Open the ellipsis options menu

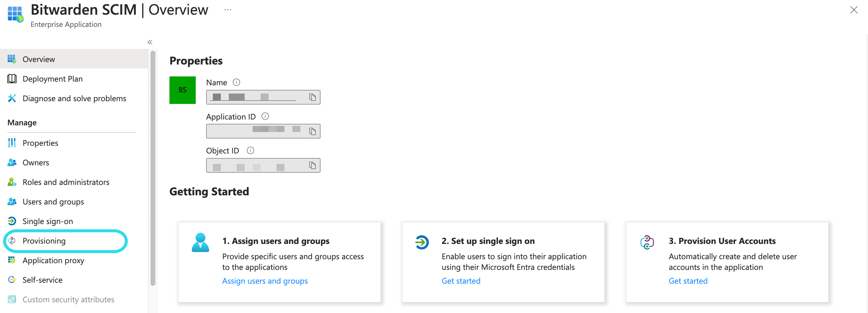[228, 9]
